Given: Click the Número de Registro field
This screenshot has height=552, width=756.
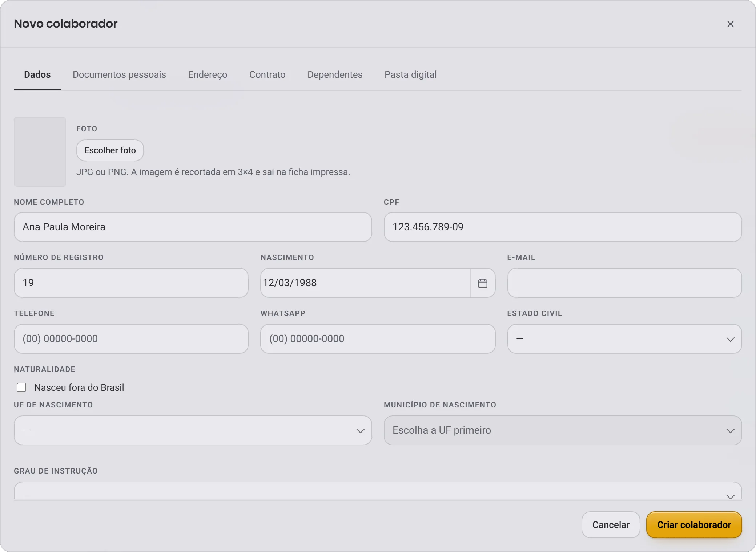Looking at the screenshot, I should coord(131,283).
